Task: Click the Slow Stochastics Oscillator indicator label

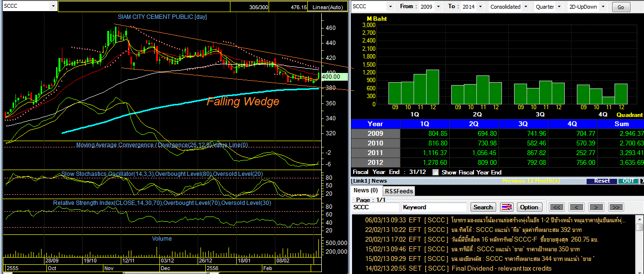Action: coord(162,173)
